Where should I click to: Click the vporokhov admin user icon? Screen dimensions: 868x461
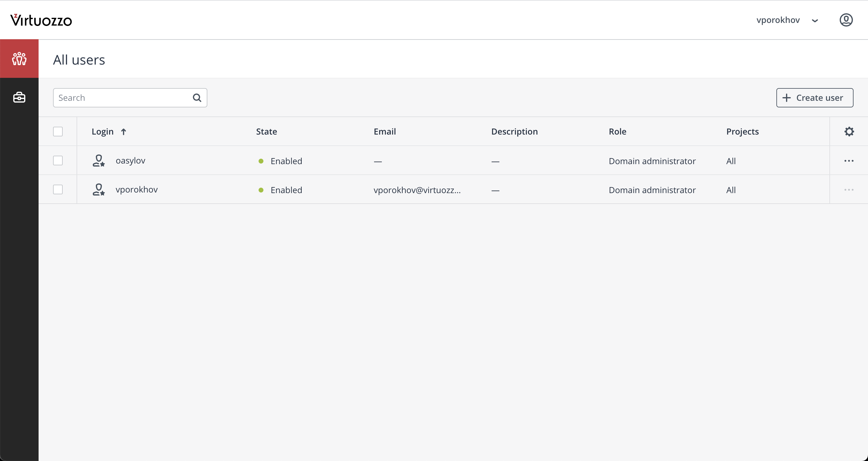[x=98, y=189]
